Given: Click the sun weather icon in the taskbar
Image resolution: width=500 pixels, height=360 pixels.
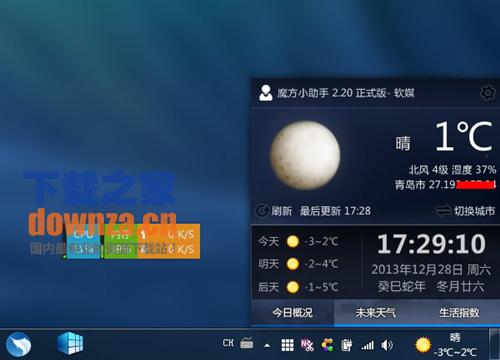Looking at the screenshot, I should coord(423,345).
